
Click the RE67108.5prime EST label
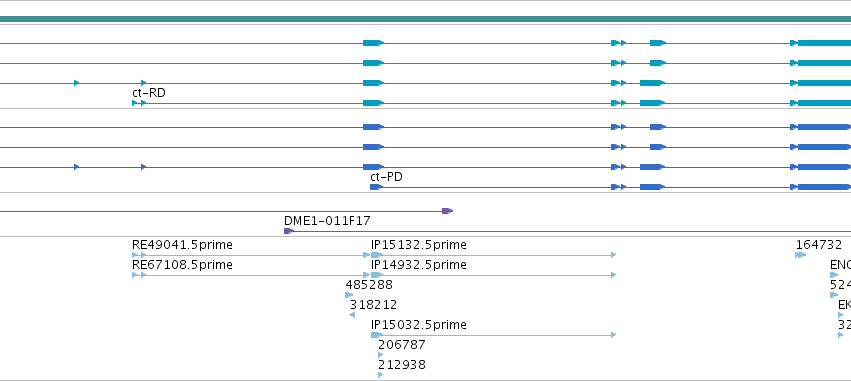pyautogui.click(x=182, y=265)
